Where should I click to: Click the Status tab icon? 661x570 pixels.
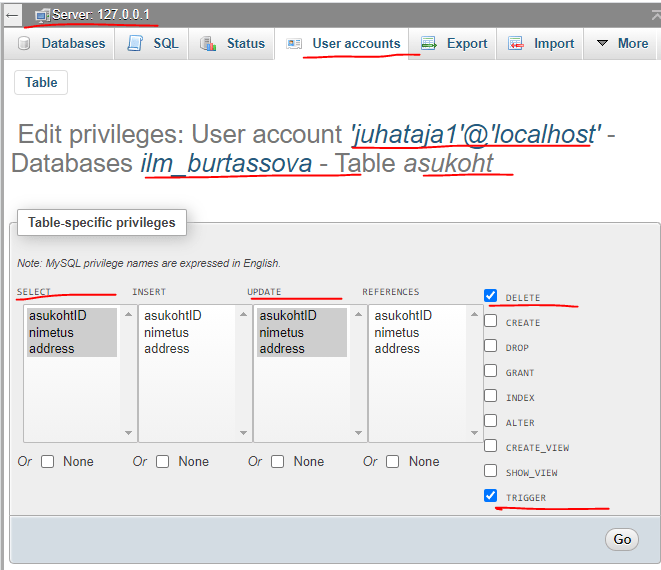[209, 44]
